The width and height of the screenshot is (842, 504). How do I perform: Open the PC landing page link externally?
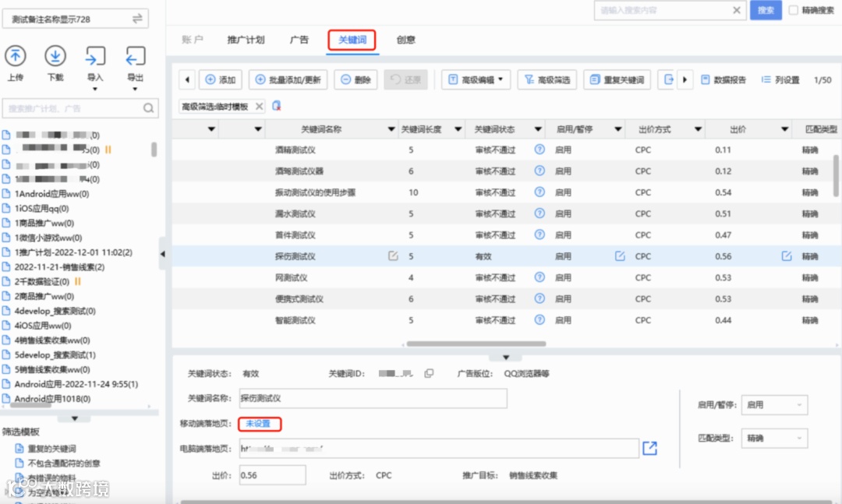(x=649, y=448)
